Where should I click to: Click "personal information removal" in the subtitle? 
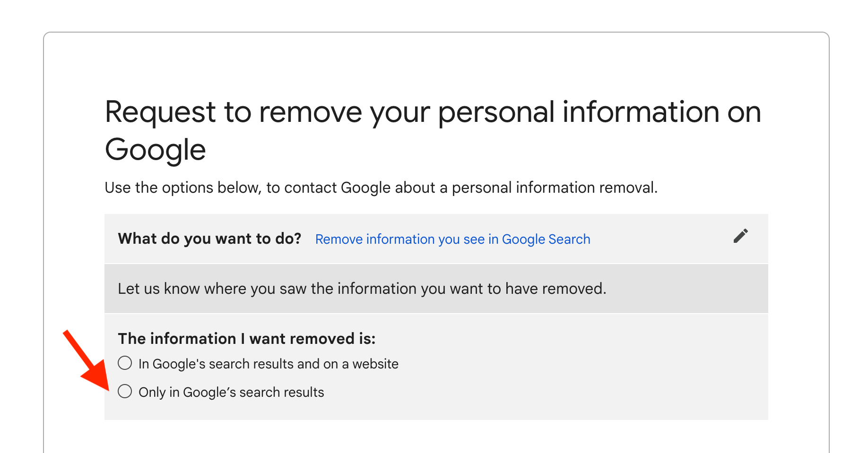554,188
